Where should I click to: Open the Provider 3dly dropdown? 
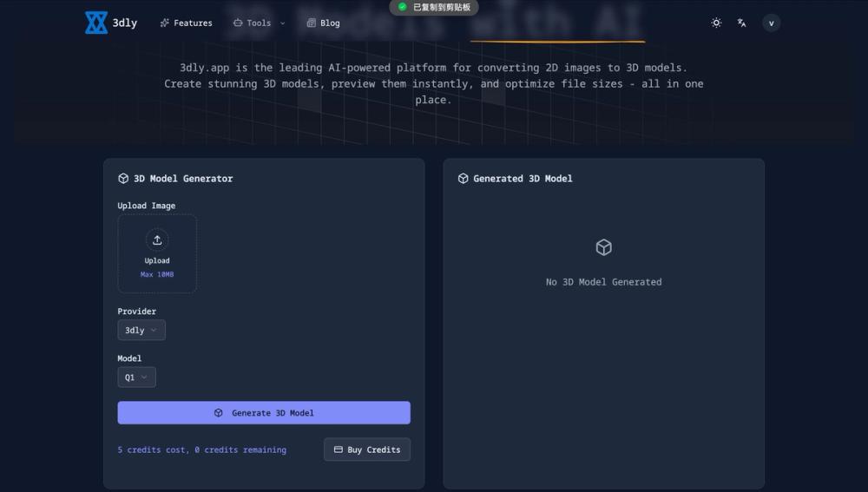141,330
